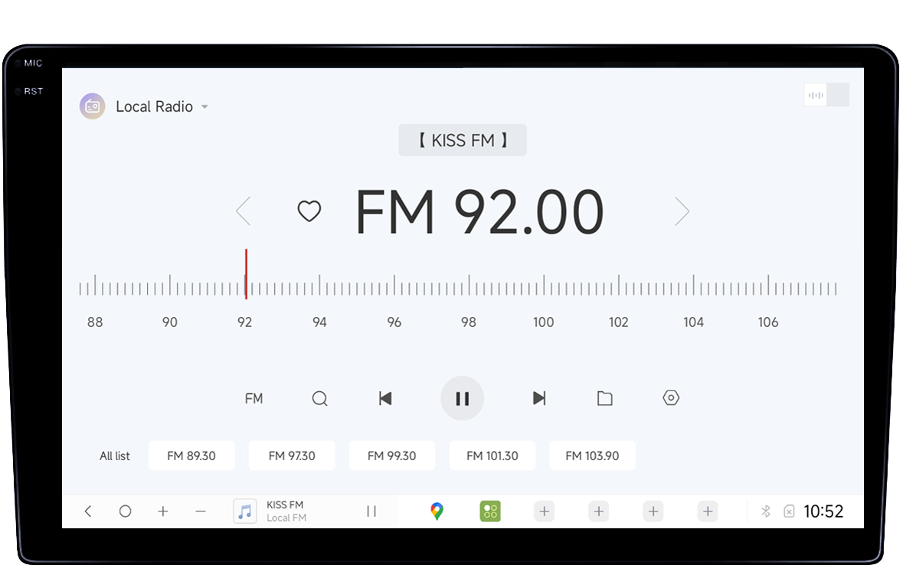
Task: Click the red tuner needle on the frequency scale
Action: 246,273
